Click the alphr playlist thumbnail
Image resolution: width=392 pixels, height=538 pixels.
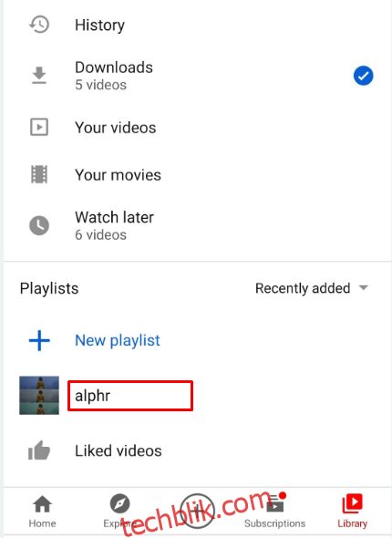pyautogui.click(x=39, y=395)
